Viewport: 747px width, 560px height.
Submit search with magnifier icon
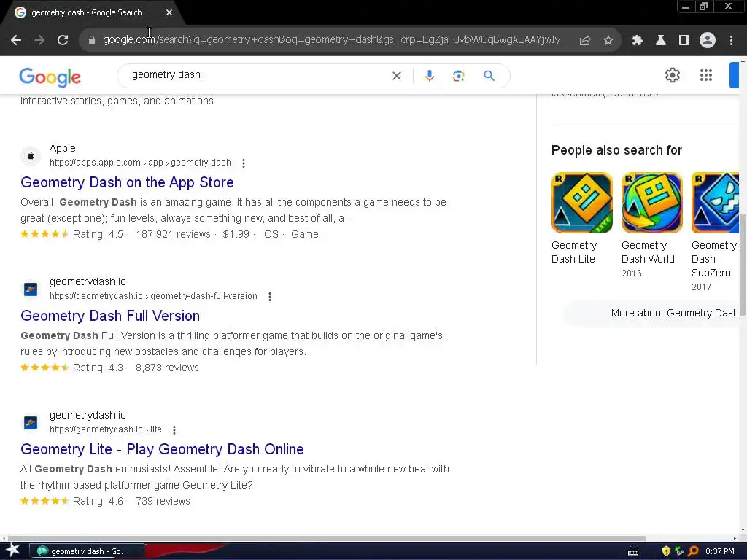click(x=489, y=76)
